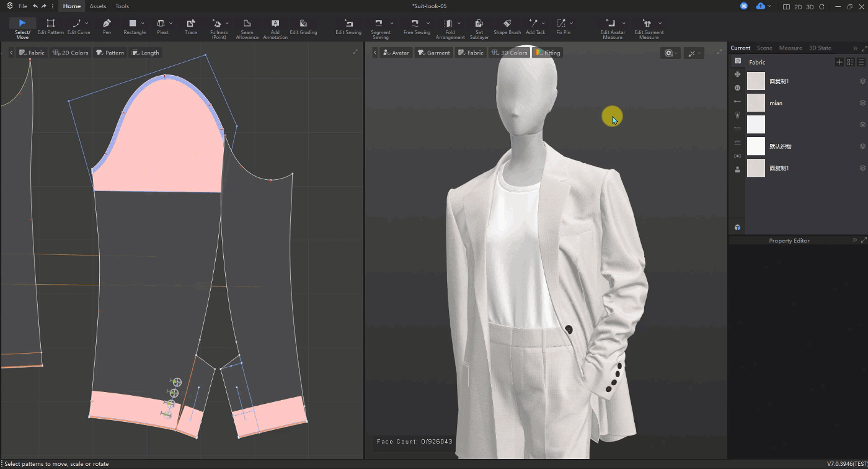This screenshot has height=469, width=868.
Task: Activate the Edit Pattern tool
Action: pyautogui.click(x=51, y=26)
